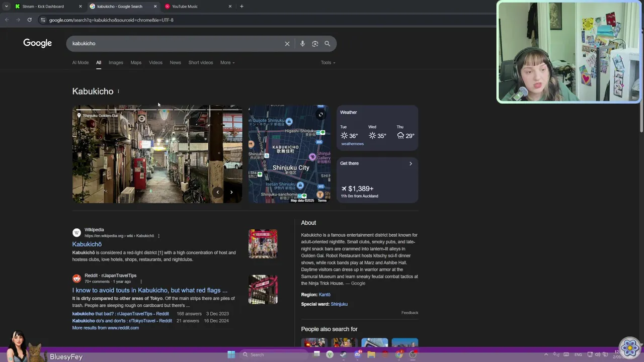The height and width of the screenshot is (362, 644).
Task: Launch Steam from the taskbar
Action: 343,354
